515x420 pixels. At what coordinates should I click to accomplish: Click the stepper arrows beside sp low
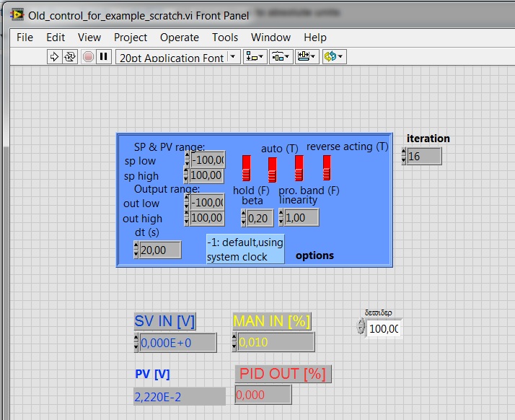click(x=188, y=159)
